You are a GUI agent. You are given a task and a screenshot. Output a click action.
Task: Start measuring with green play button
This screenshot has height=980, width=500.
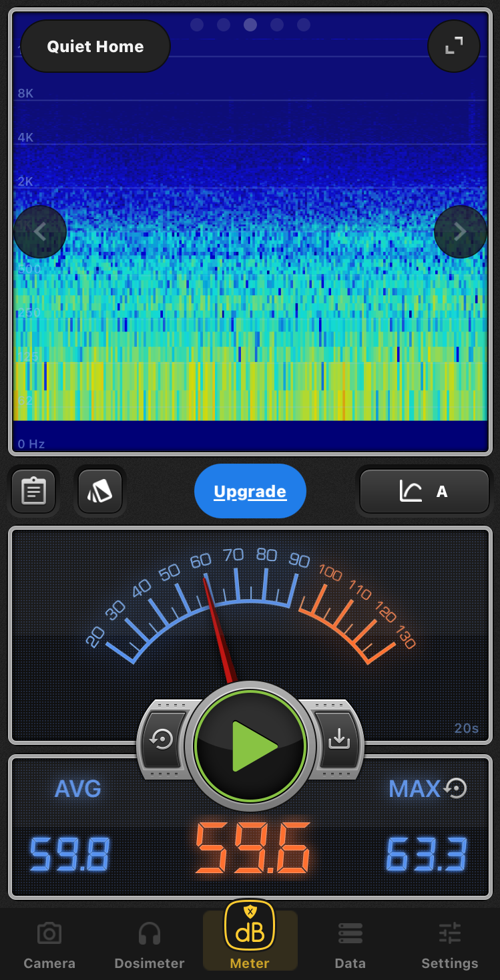tap(250, 746)
